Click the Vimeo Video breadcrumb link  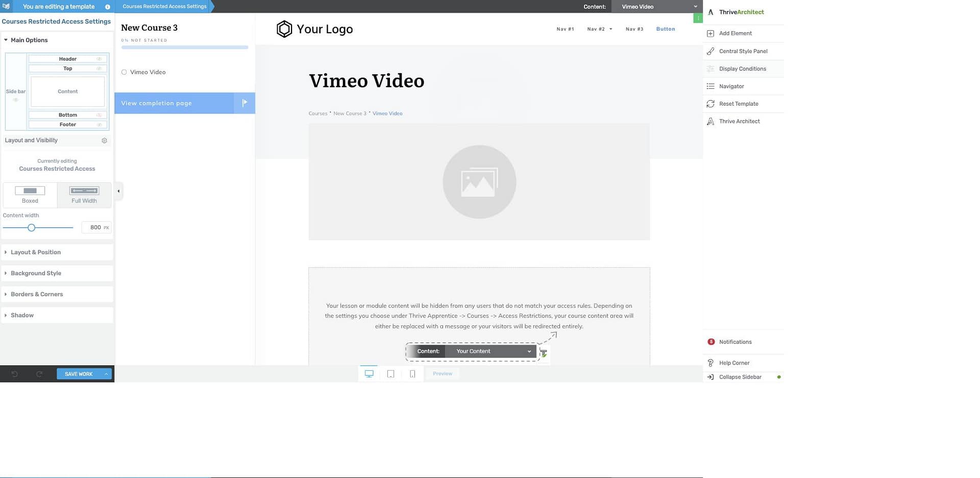[x=387, y=113]
